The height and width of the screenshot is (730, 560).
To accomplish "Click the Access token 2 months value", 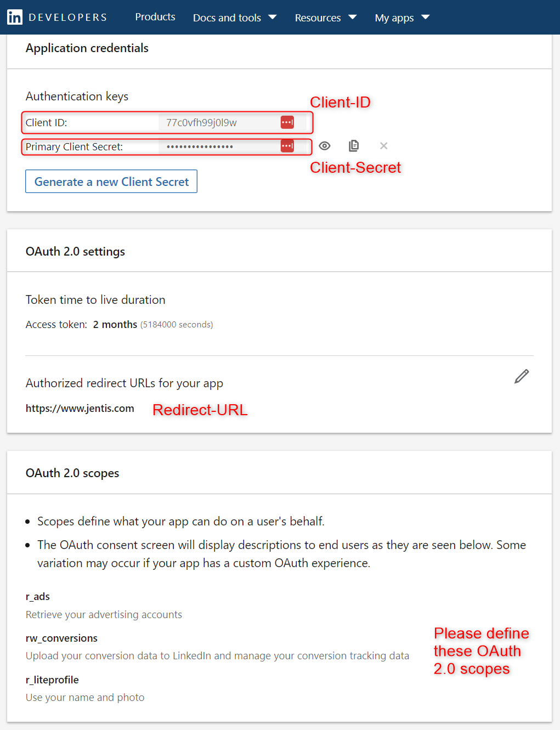I will click(x=115, y=324).
